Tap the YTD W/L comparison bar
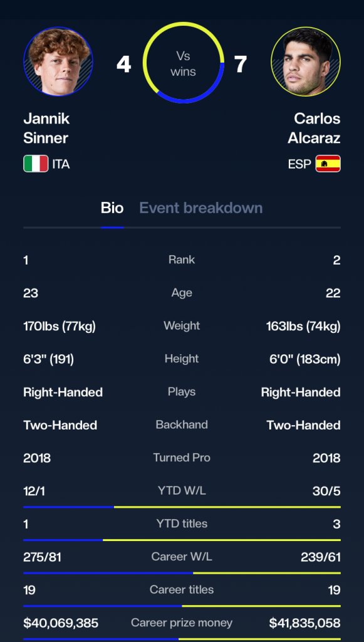The width and height of the screenshot is (364, 642). (x=182, y=507)
